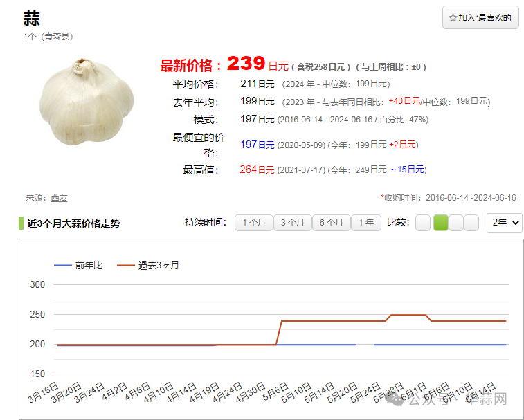
Task: Select the 1 个月 duration tab
Action: pos(253,223)
